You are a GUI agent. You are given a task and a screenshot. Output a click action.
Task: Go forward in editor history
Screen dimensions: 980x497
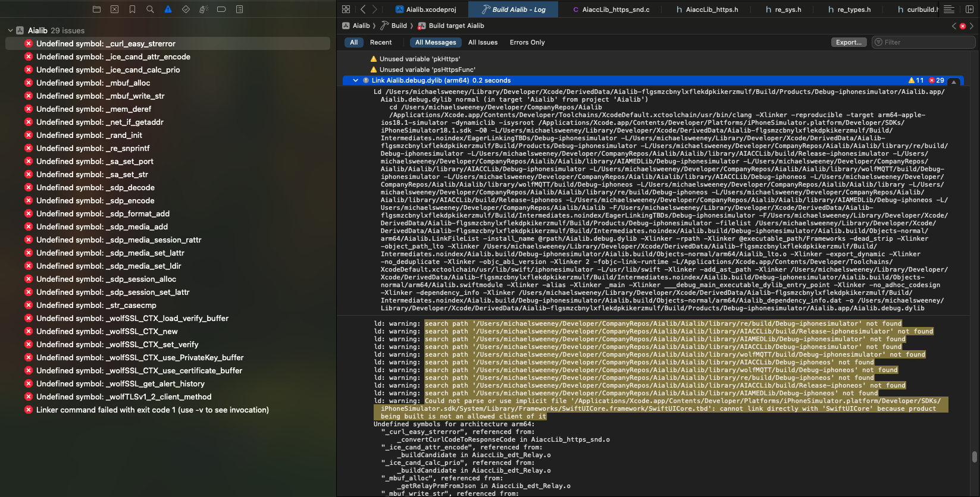click(374, 10)
